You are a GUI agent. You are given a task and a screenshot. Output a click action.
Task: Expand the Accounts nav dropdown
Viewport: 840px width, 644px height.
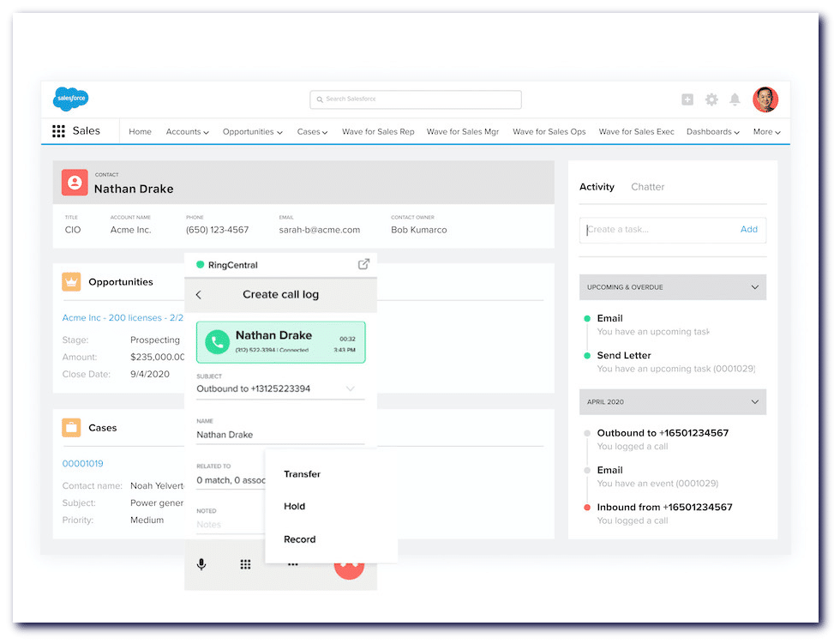(188, 132)
